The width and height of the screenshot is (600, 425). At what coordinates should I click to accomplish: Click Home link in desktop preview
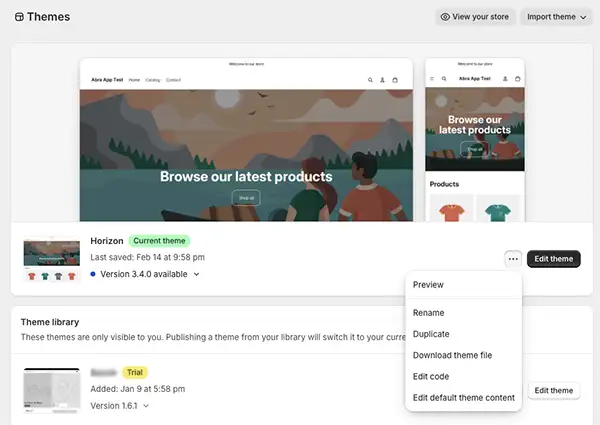coord(134,80)
